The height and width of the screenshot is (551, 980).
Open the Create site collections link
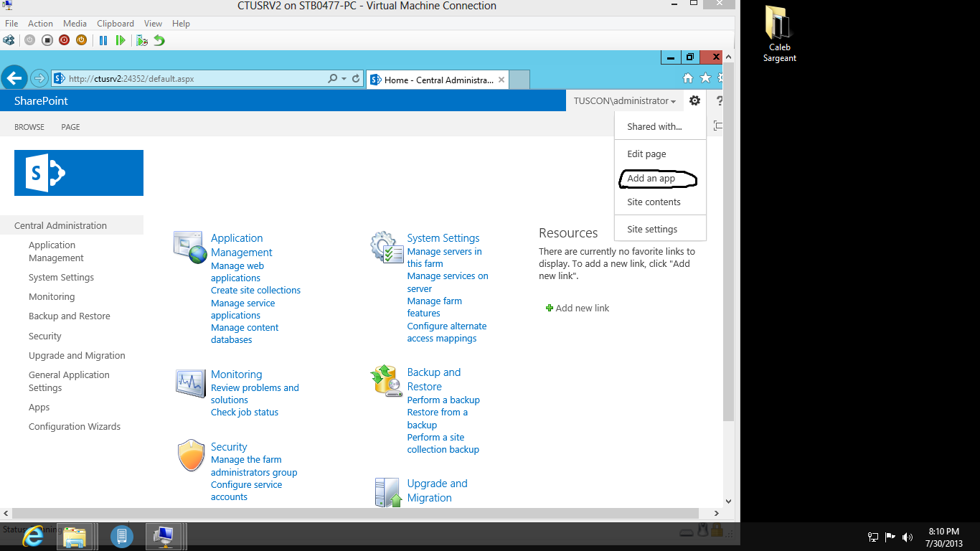coord(255,291)
